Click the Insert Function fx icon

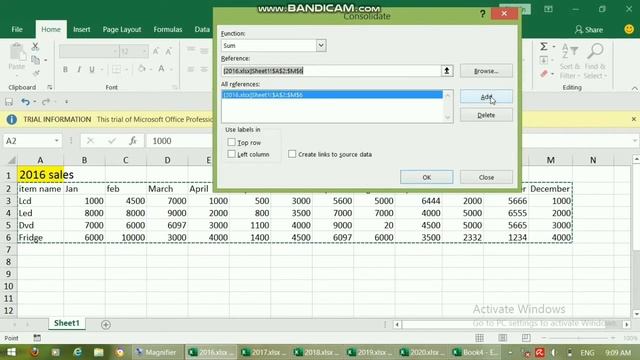click(x=133, y=141)
